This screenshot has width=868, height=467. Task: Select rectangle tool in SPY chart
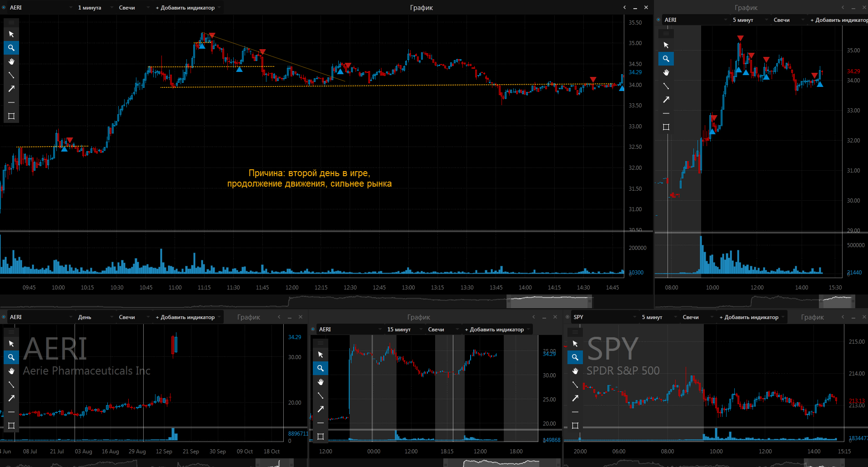(x=575, y=426)
